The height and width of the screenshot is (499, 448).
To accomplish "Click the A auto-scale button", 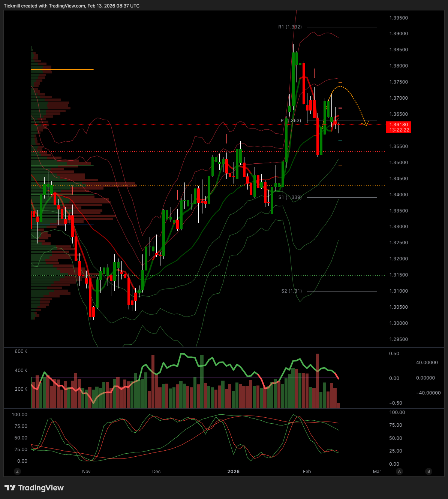I will (x=400, y=471).
